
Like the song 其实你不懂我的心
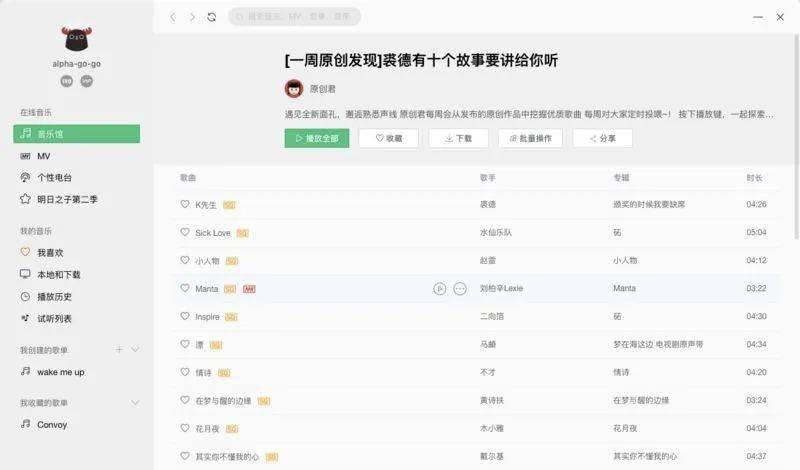(x=185, y=456)
